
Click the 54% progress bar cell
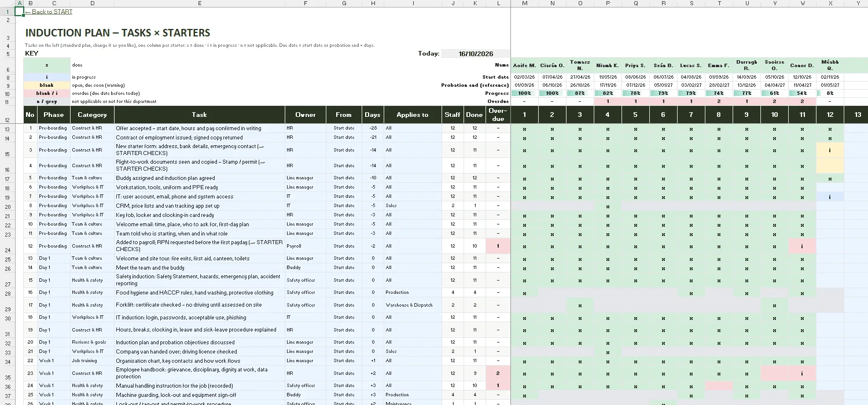(802, 93)
